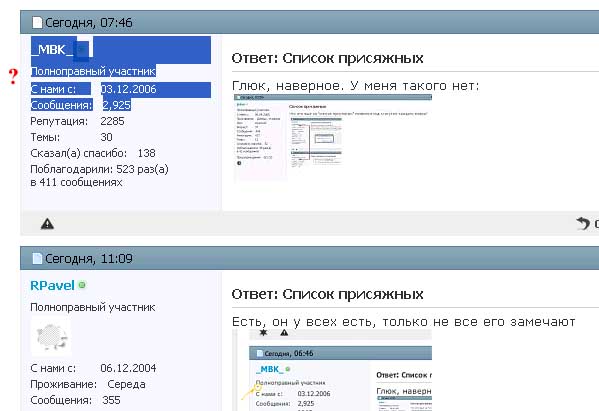
Task: Click the report warning triangle under _MBK_ post
Action: point(47,223)
